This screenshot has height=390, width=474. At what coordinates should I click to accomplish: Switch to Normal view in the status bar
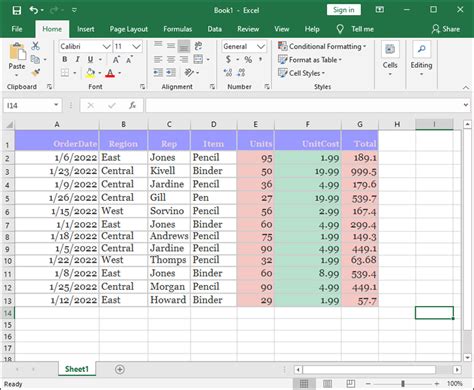pyautogui.click(x=304, y=384)
